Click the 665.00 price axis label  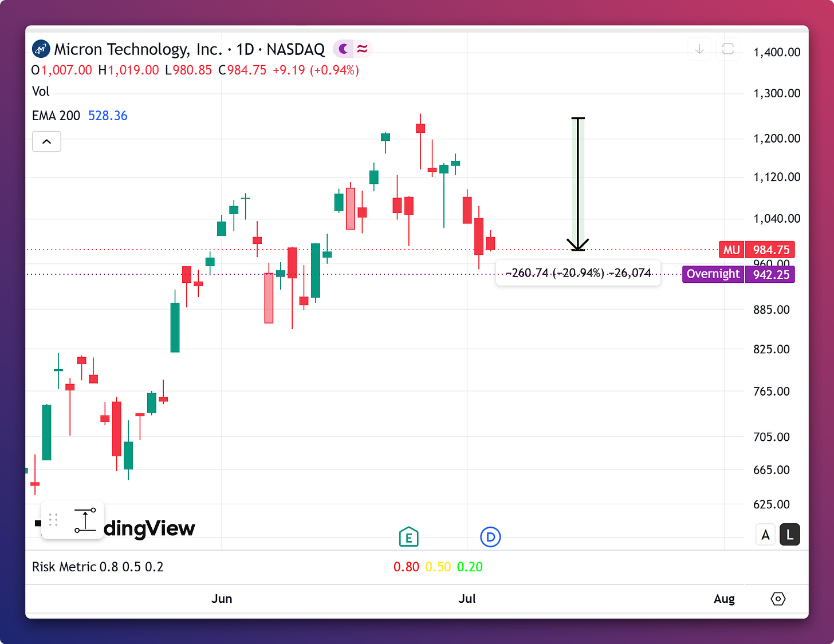point(771,470)
